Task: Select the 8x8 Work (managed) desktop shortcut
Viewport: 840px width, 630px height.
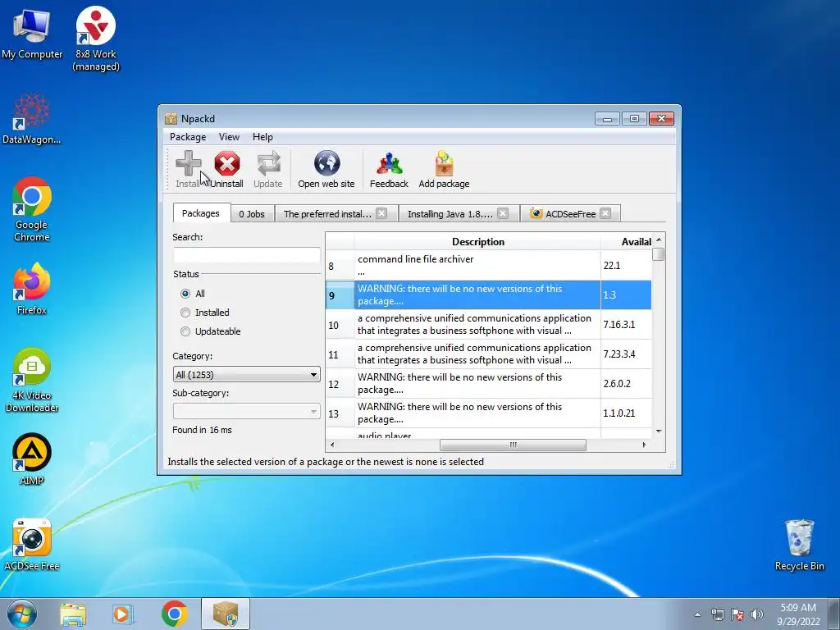Action: (x=96, y=39)
